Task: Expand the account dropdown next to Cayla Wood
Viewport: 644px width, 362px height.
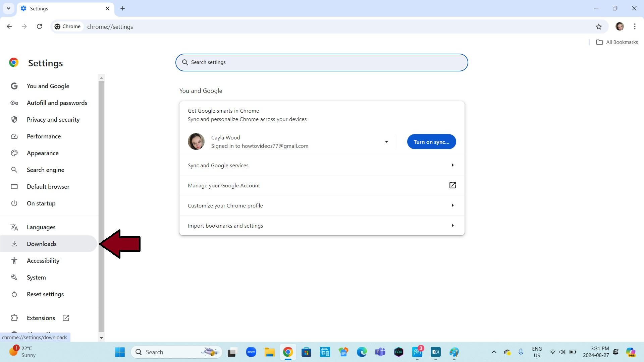Action: [386, 142]
